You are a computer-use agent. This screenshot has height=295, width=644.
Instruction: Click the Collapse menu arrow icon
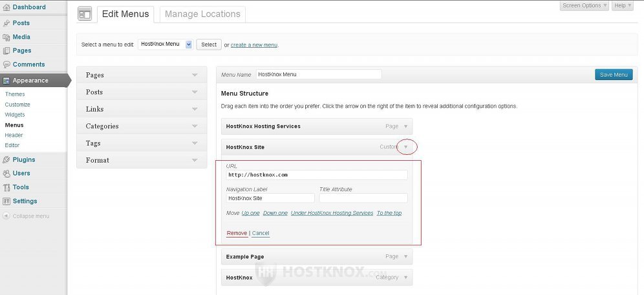(6, 216)
